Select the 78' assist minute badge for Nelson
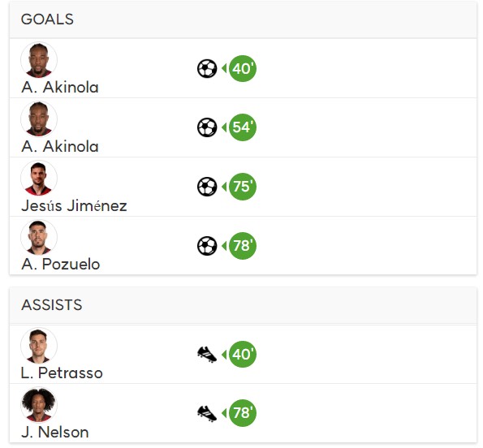Image resolution: width=483 pixels, height=448 pixels. coord(243,413)
